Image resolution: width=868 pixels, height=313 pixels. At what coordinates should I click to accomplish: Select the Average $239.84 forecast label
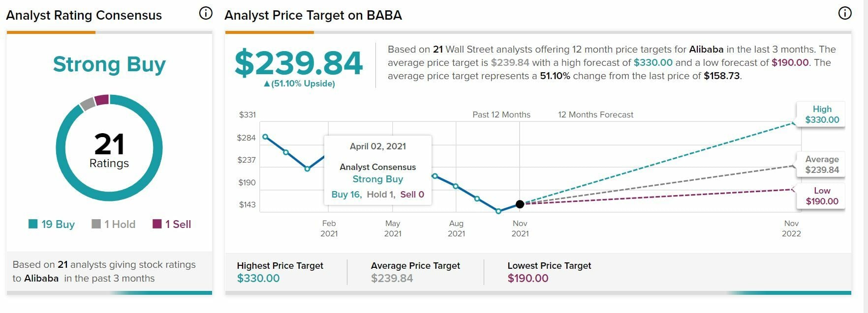(822, 165)
